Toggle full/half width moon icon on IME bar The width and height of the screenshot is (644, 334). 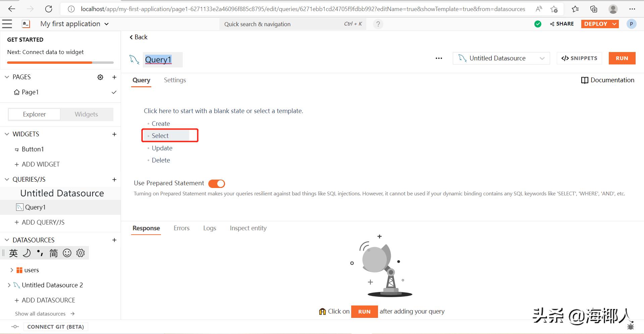[26, 253]
